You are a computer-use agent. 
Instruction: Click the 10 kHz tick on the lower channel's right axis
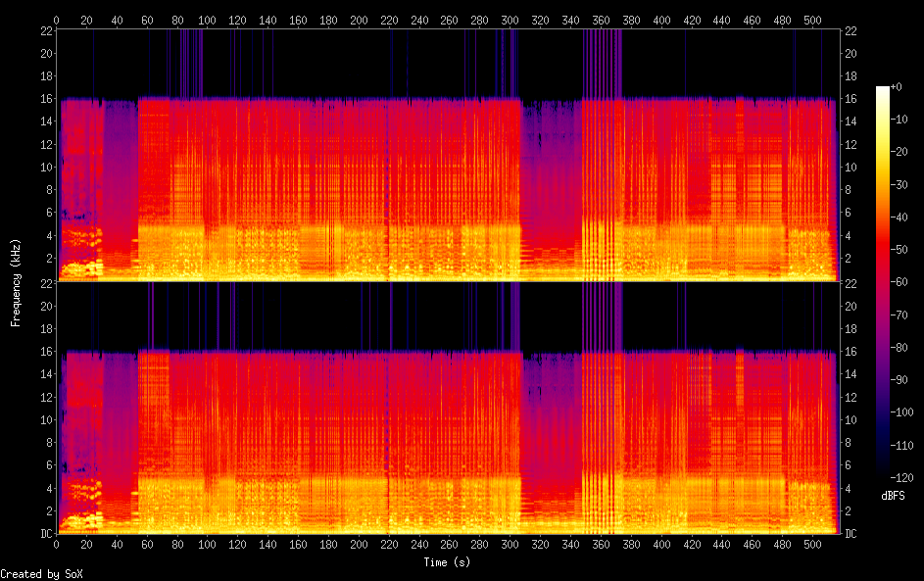tap(851, 419)
